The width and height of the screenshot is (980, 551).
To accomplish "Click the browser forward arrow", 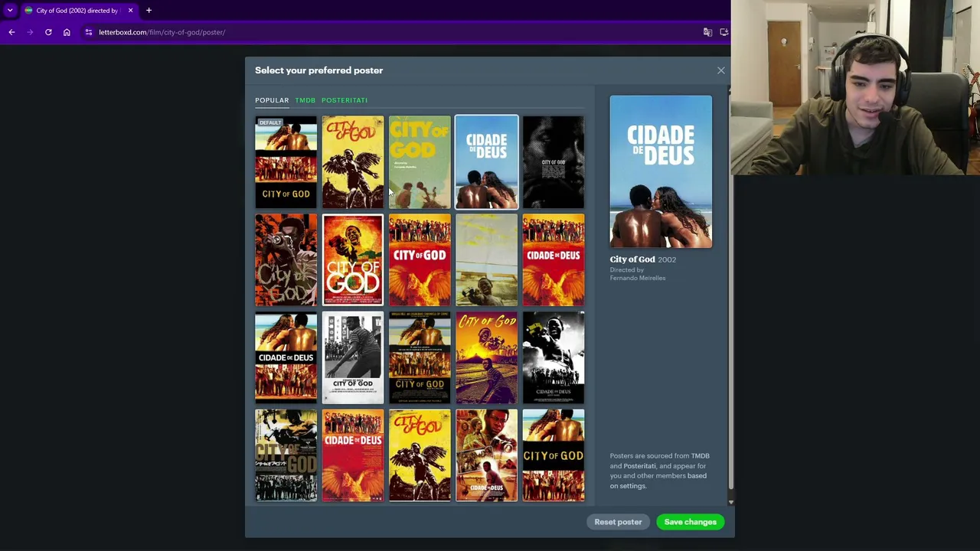I will 30,32.
